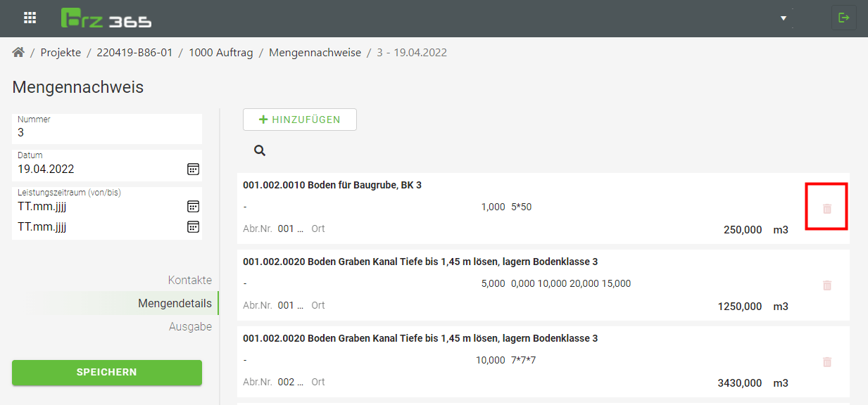Go to home via house icon

pyautogui.click(x=18, y=53)
